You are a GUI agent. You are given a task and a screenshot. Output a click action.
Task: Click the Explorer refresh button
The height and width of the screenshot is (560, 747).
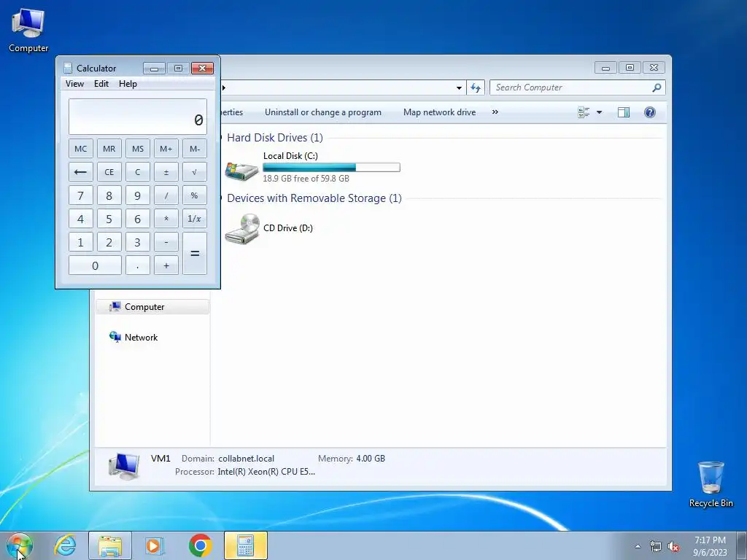476,87
